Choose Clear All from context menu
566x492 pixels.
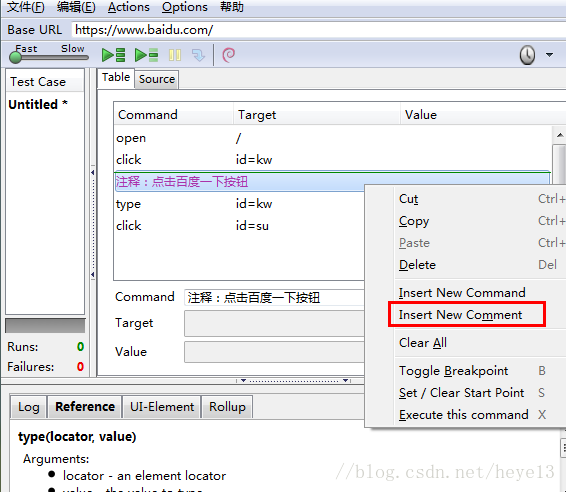click(x=480, y=343)
